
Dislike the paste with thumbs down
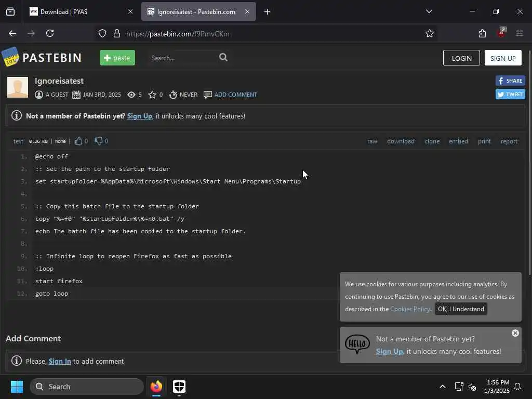pyautogui.click(x=98, y=141)
